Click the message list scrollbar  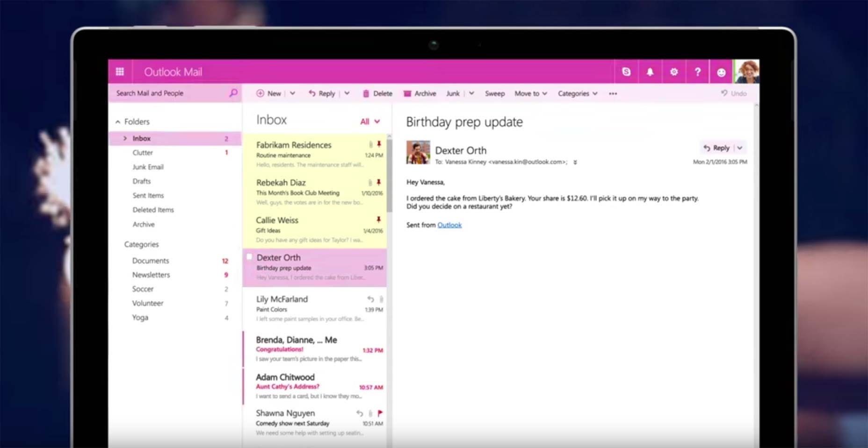click(x=389, y=175)
